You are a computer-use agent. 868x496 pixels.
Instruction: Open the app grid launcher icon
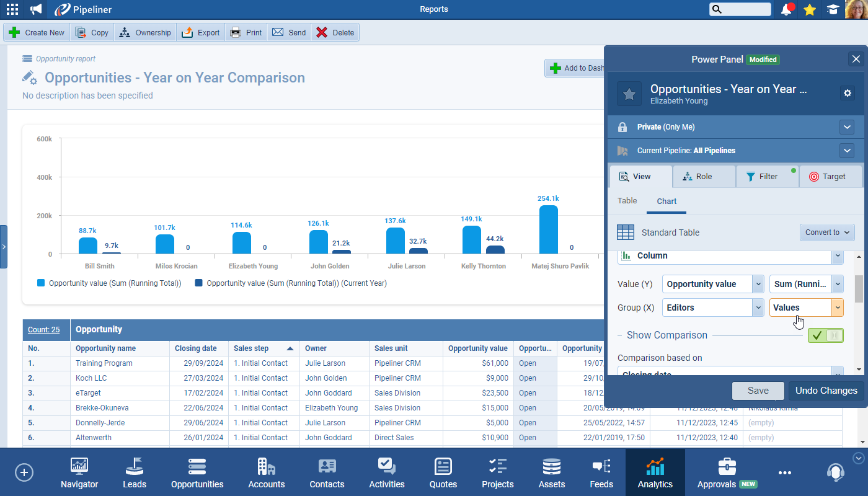tap(12, 9)
